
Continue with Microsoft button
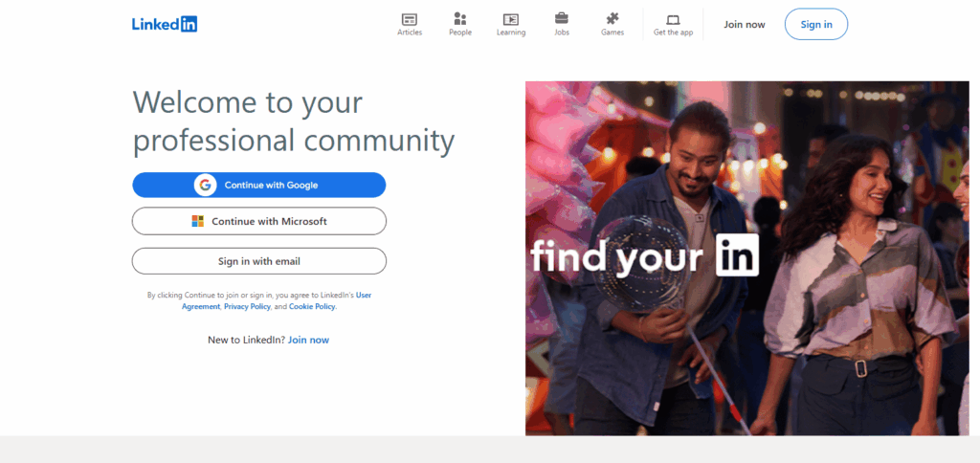click(x=258, y=221)
